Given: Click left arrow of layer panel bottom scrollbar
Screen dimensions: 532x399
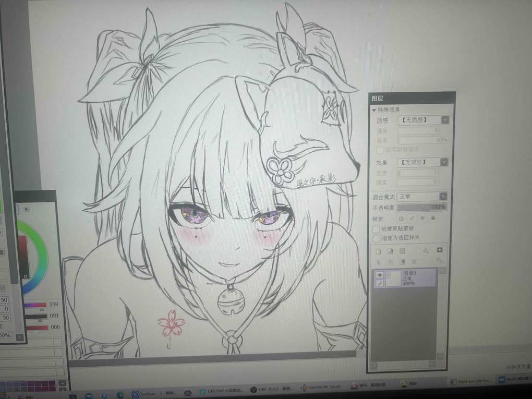Looking at the screenshot, I should click(x=374, y=366).
